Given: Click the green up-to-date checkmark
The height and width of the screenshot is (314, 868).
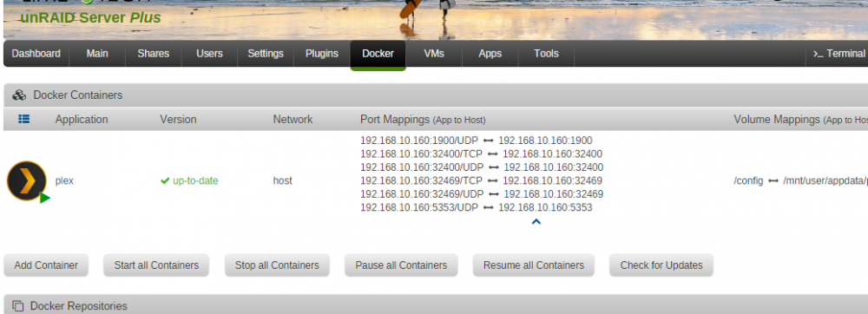Looking at the screenshot, I should [x=164, y=180].
